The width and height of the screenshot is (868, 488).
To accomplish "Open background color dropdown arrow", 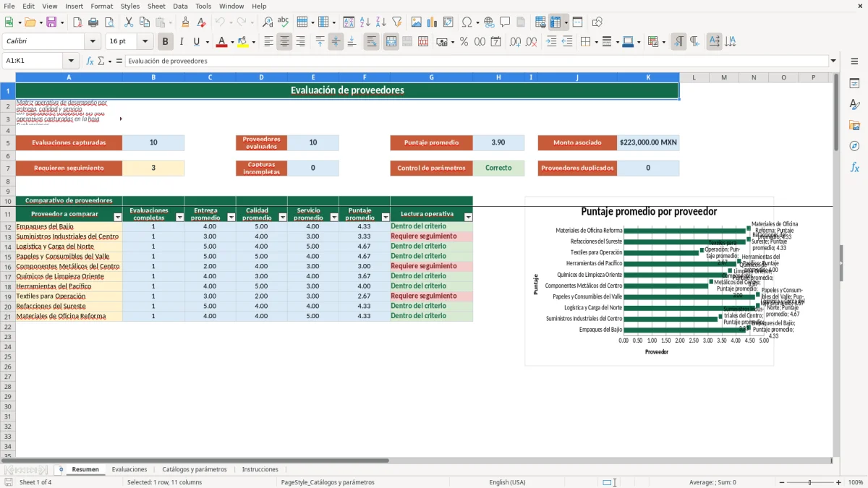I will click(x=252, y=42).
